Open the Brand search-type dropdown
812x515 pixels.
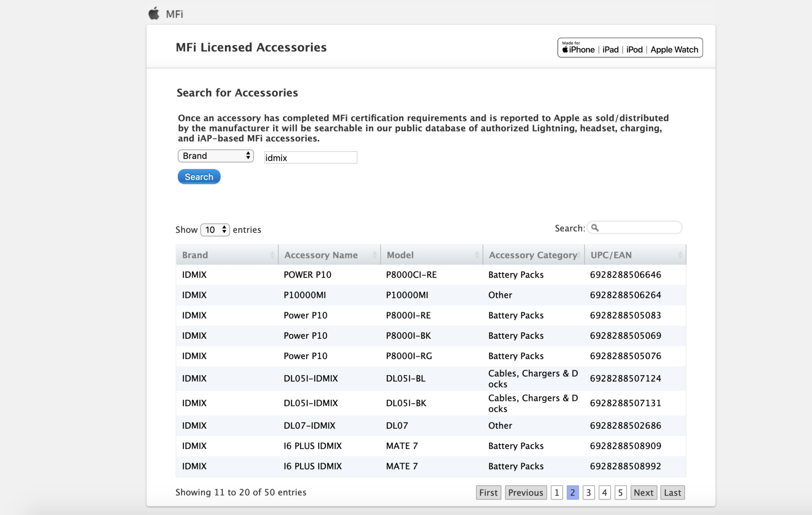pyautogui.click(x=216, y=156)
